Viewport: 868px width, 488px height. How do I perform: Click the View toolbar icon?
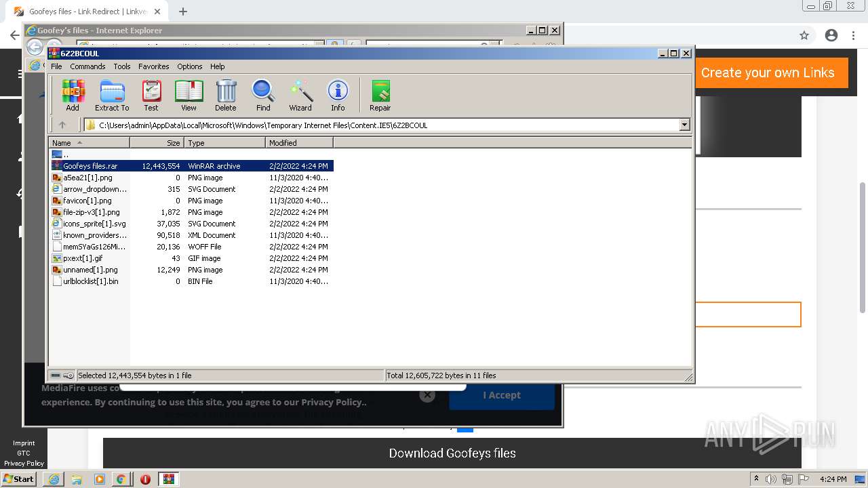coord(189,95)
